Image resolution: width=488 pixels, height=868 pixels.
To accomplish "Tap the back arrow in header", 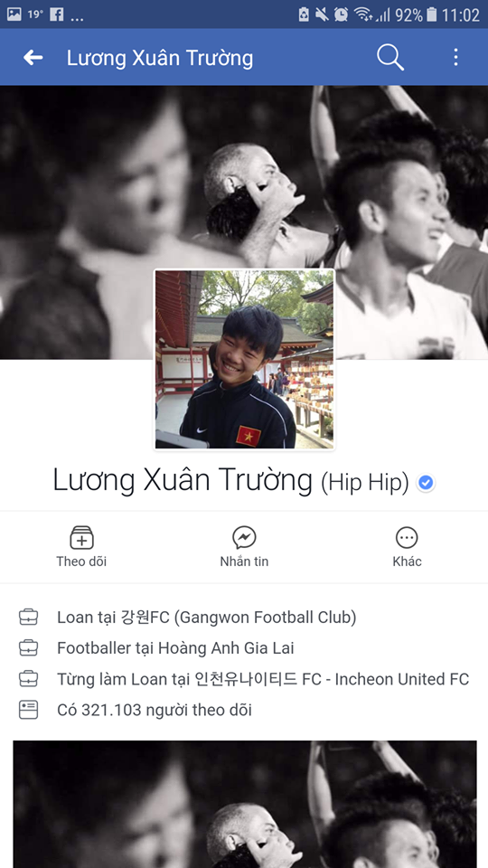I will (x=33, y=58).
